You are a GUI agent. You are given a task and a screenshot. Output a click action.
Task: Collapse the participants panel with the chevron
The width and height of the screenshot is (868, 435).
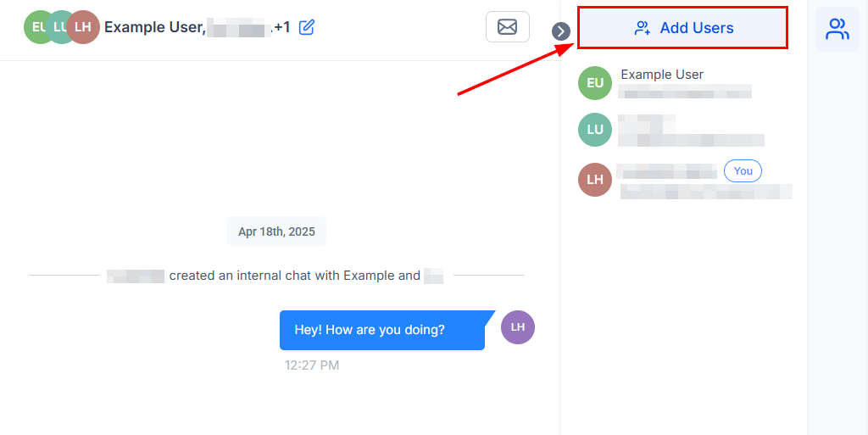(561, 31)
